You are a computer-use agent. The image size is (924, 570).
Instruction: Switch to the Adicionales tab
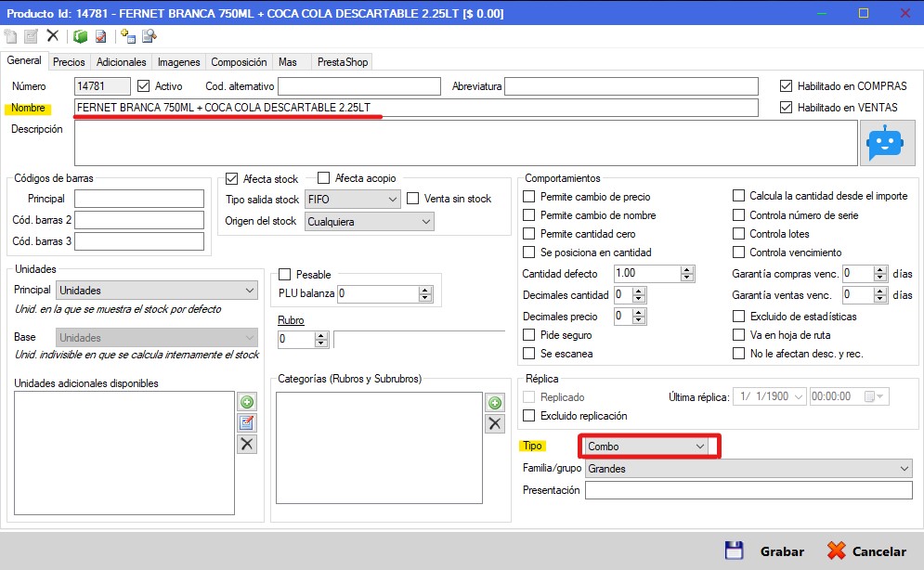(121, 62)
